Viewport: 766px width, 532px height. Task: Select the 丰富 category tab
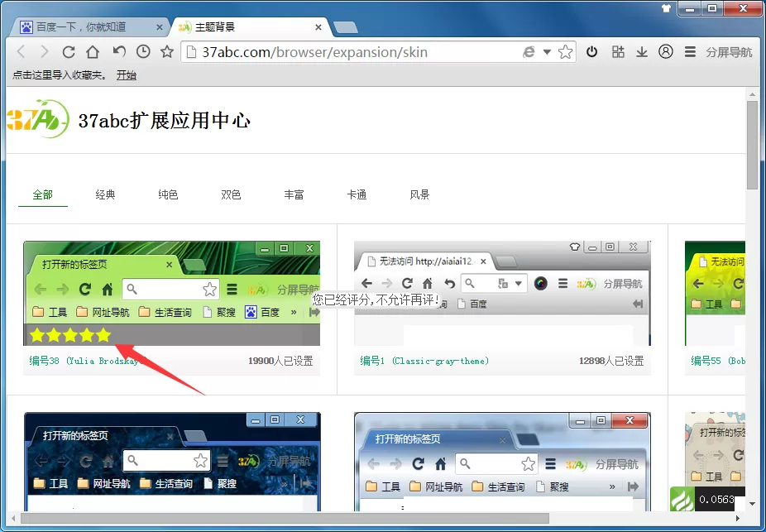tap(294, 195)
